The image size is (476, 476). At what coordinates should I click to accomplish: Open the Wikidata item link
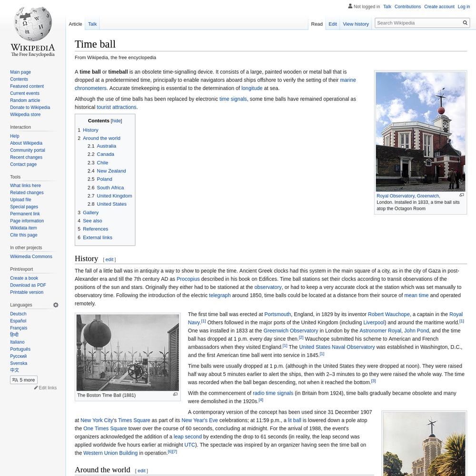[23, 228]
